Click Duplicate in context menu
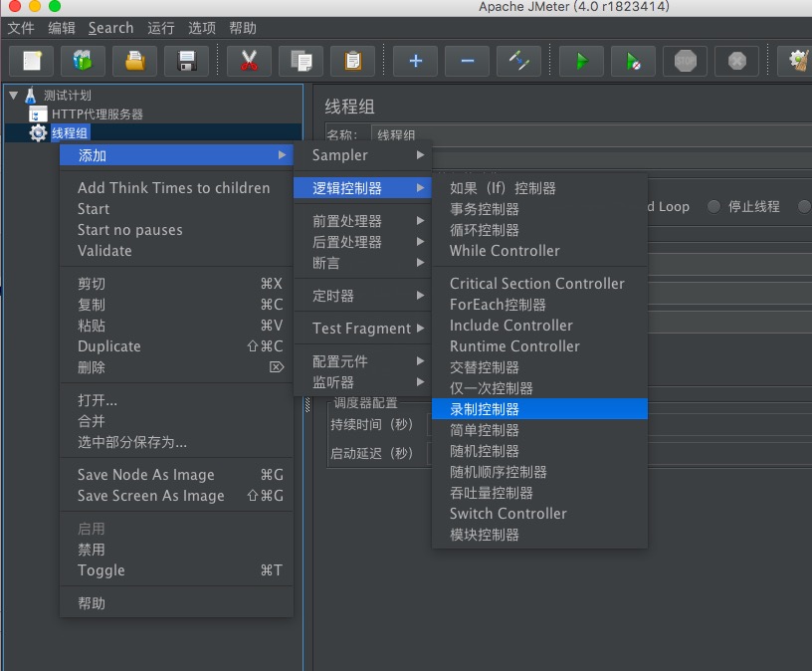 tap(176, 345)
